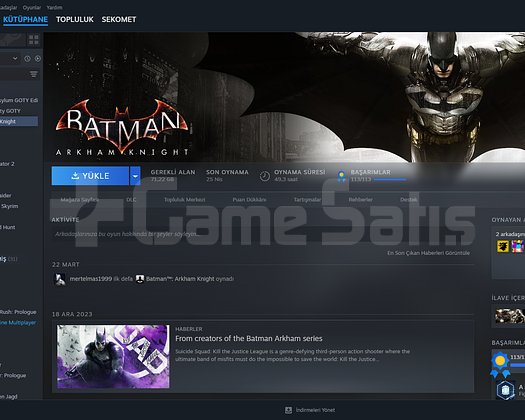Screen dimensions: 525x420
Task: Click 'Batman™: Arkham Knight' link in activity
Action: point(180,279)
